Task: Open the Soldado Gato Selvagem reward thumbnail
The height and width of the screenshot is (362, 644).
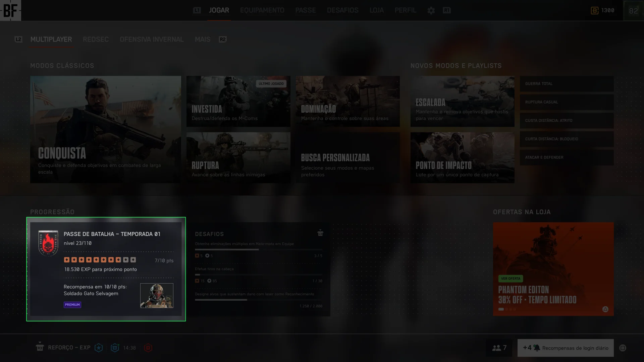Action: [x=157, y=296]
